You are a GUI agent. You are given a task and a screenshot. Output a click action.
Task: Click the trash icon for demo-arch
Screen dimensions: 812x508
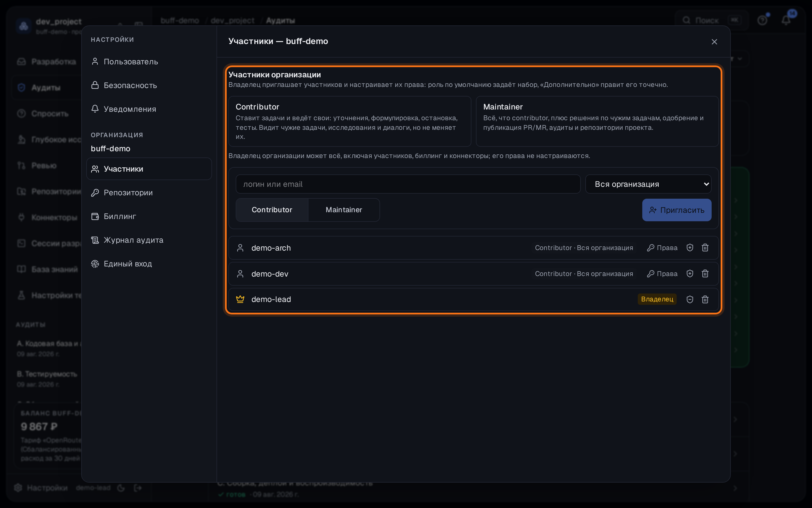point(705,248)
